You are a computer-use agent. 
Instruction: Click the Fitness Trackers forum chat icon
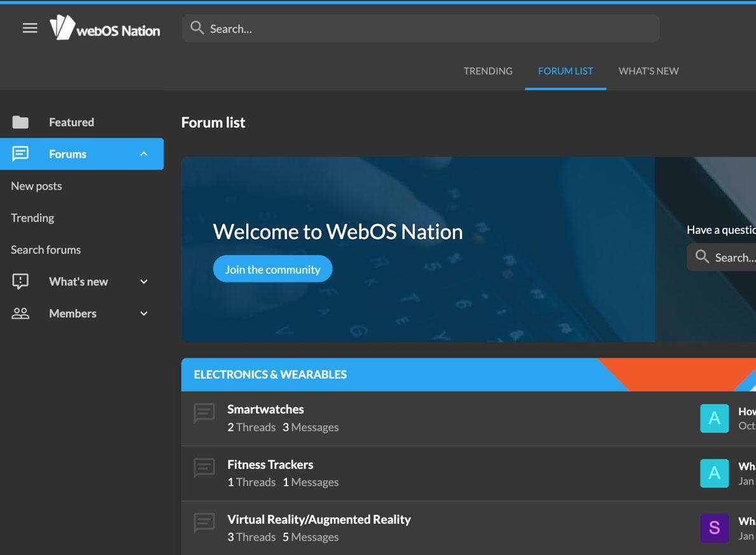pos(204,469)
